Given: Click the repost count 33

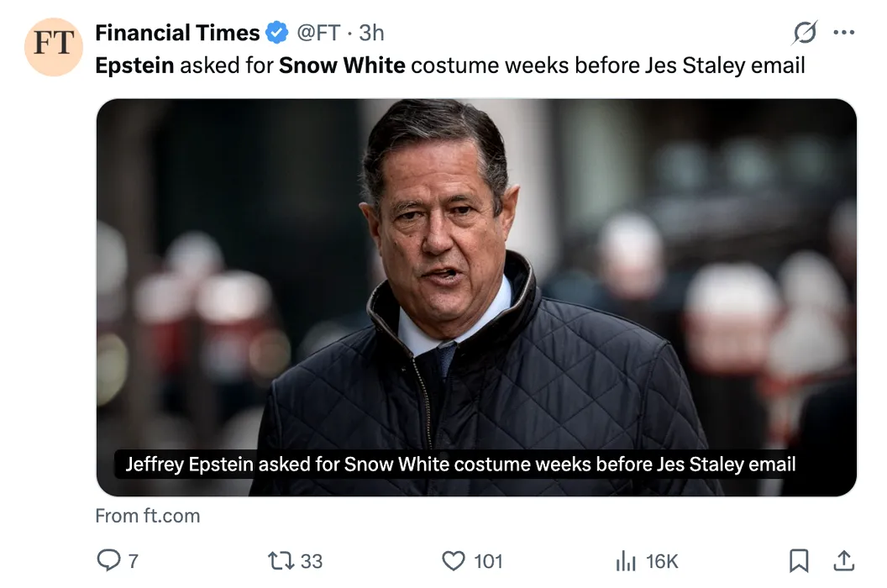Looking at the screenshot, I should pyautogui.click(x=312, y=561).
